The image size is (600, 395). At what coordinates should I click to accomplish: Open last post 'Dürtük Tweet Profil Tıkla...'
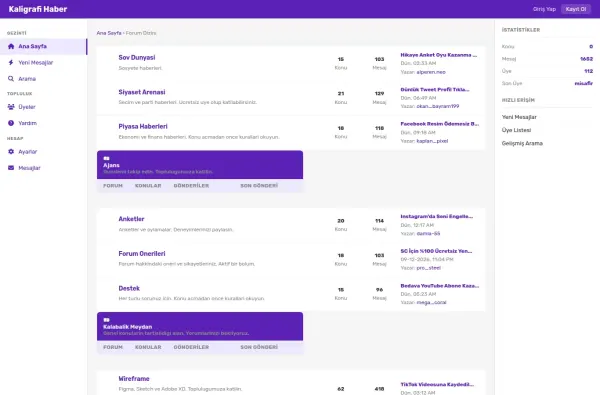[435, 90]
